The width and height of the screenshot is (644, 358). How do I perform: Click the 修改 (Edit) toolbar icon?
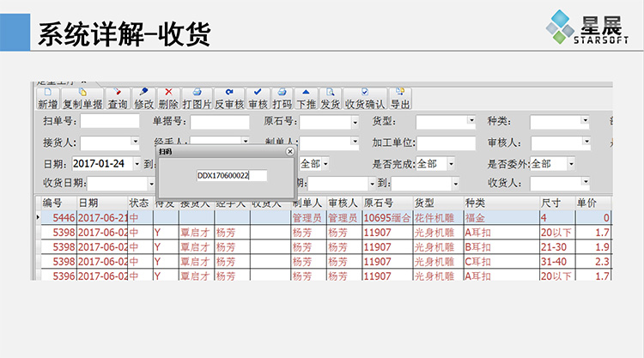tap(143, 98)
